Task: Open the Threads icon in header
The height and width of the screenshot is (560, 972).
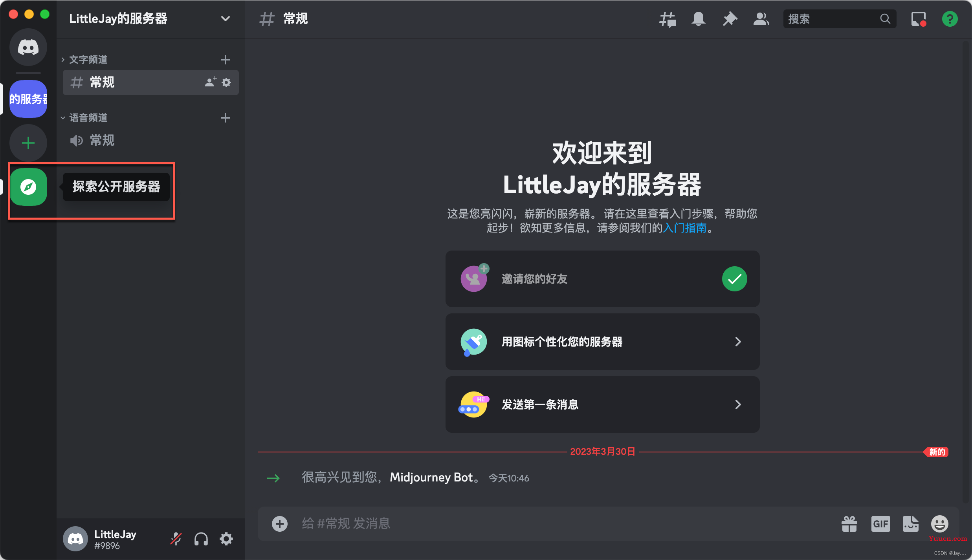Action: 667,19
